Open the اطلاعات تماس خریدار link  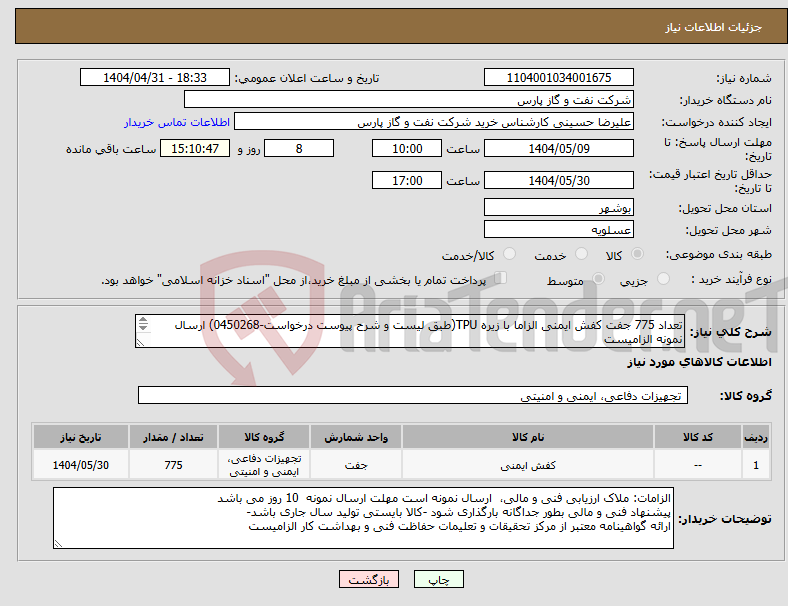coord(177,122)
